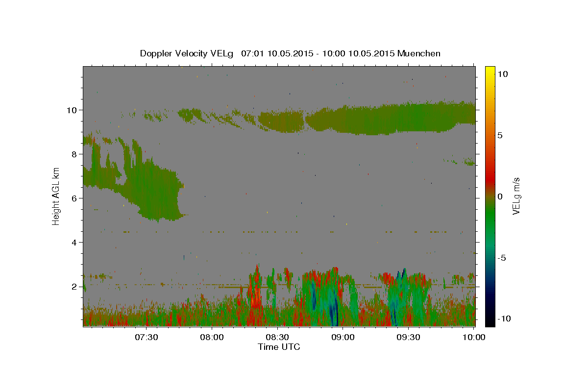
Task: Click the 'Time UTC' axis title
Action: 279,347
